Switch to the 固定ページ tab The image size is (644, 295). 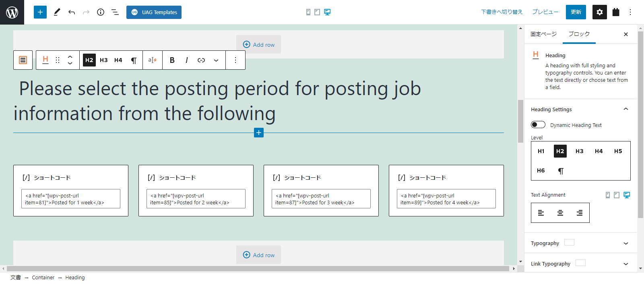click(x=544, y=34)
